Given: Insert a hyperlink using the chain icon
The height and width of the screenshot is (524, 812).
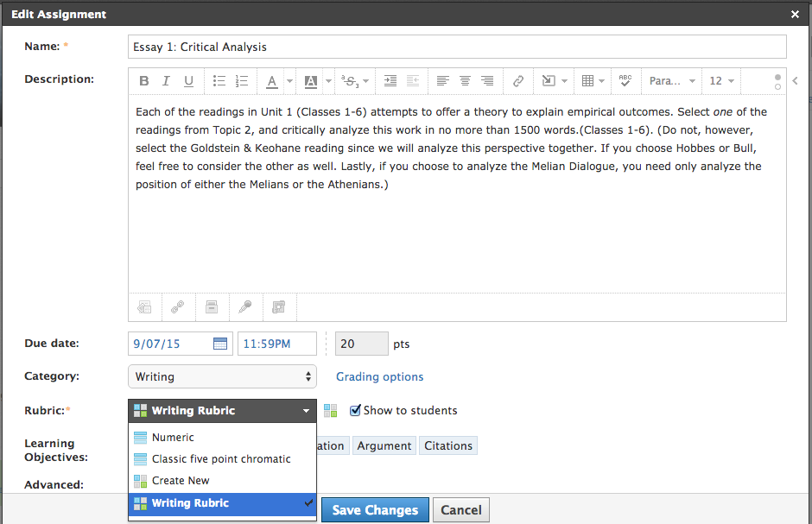Looking at the screenshot, I should coord(518,81).
